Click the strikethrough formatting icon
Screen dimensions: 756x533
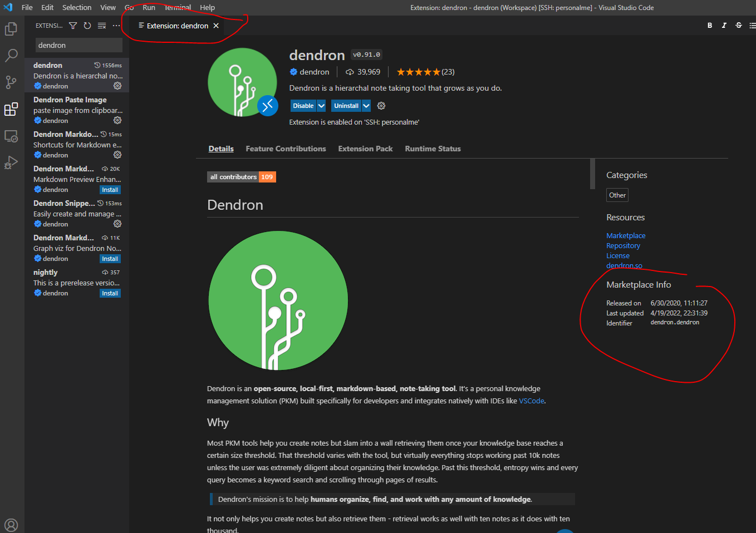click(739, 26)
